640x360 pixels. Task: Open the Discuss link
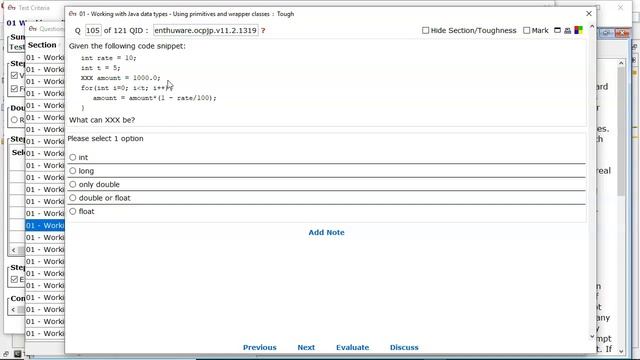404,347
